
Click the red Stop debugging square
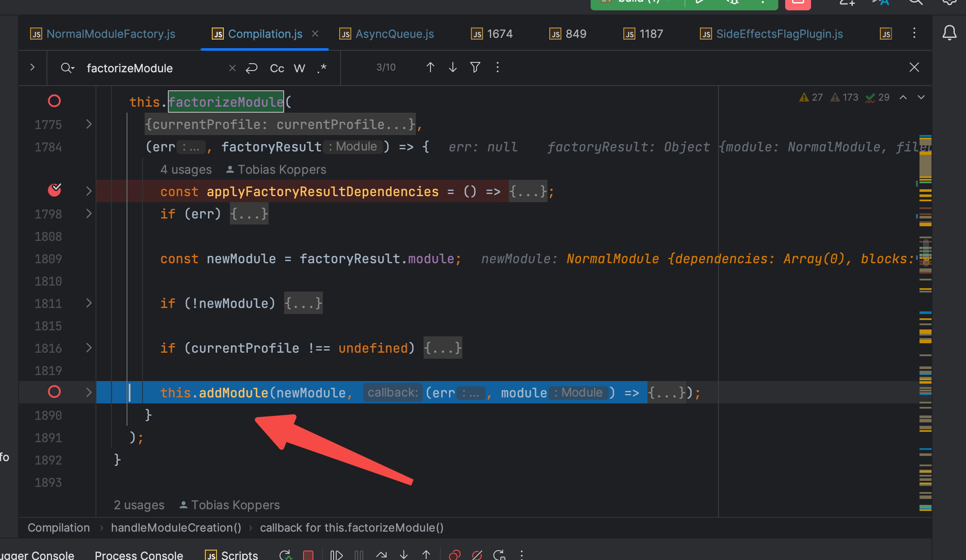click(x=308, y=555)
